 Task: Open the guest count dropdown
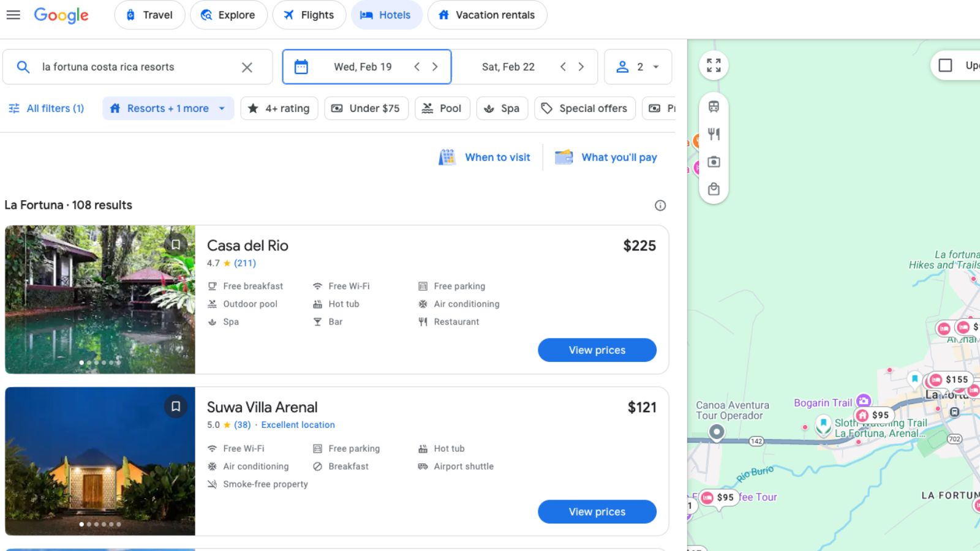point(638,67)
